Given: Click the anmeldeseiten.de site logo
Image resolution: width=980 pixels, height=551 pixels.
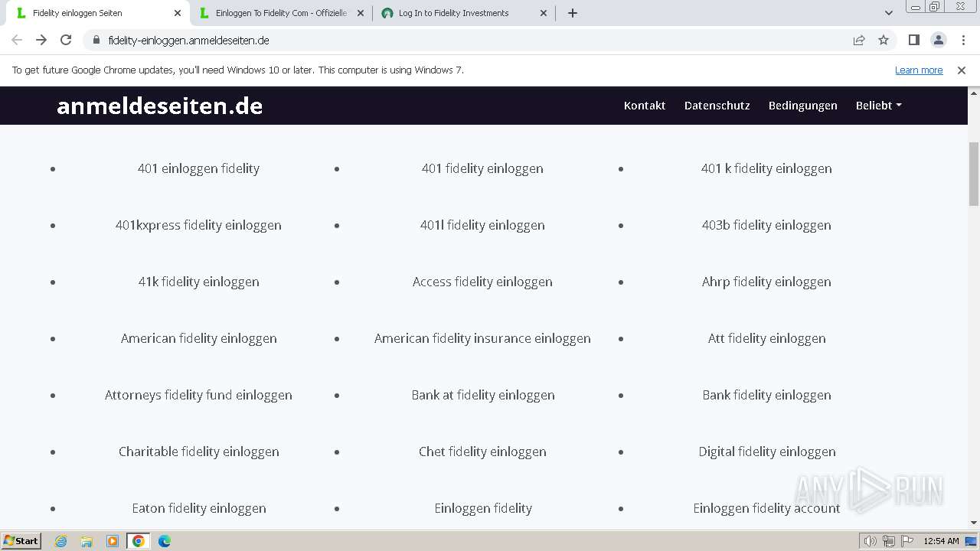Looking at the screenshot, I should click(159, 106).
